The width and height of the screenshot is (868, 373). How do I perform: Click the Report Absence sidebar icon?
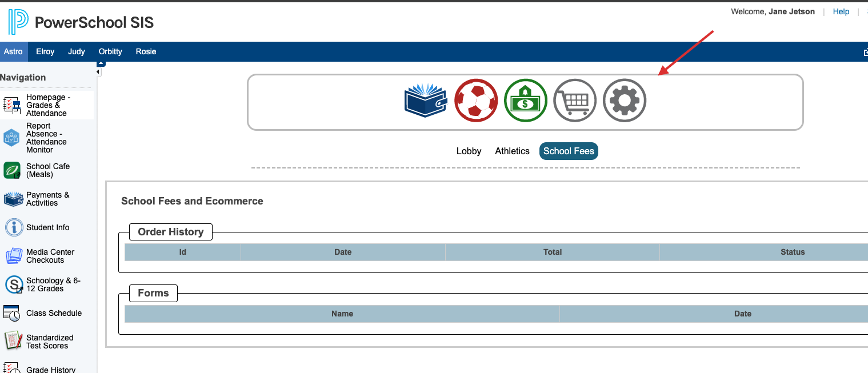click(x=12, y=138)
